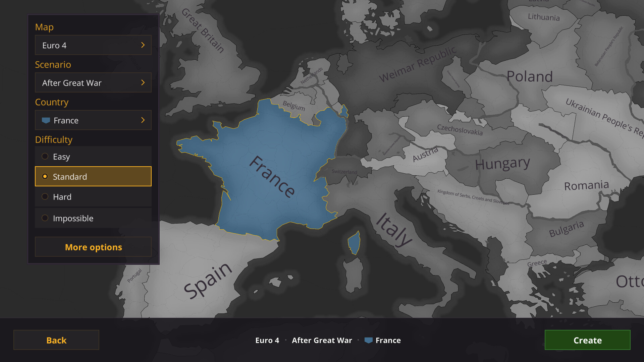Expand the Euro 4 map selector arrow
644x362 pixels.
(x=143, y=45)
